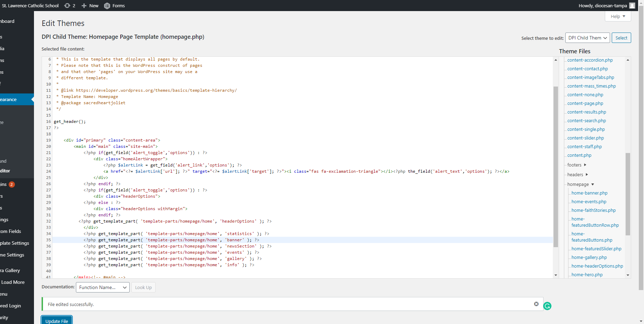
Task: Click the user avatar next to Howdy
Action: [x=632, y=6]
